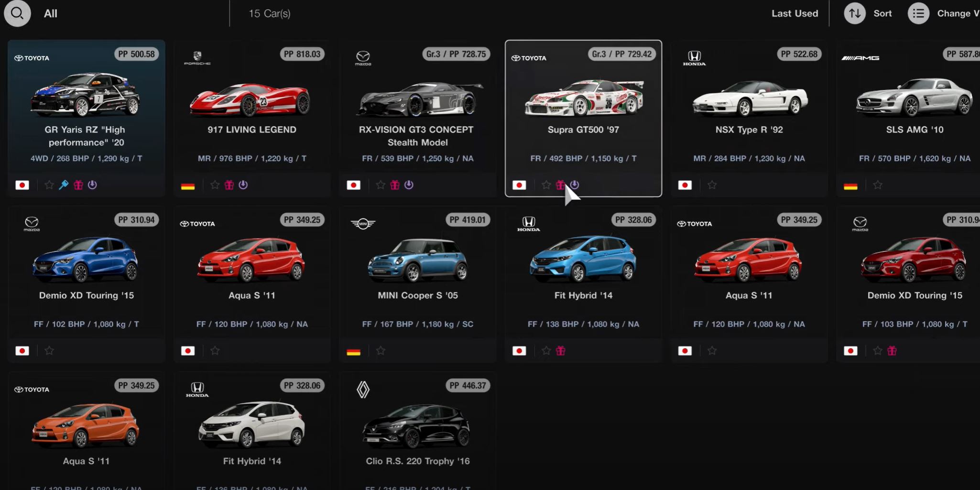Click the gift icon on blue Fit Hybrid card
This screenshot has height=490, width=980.
[561, 351]
